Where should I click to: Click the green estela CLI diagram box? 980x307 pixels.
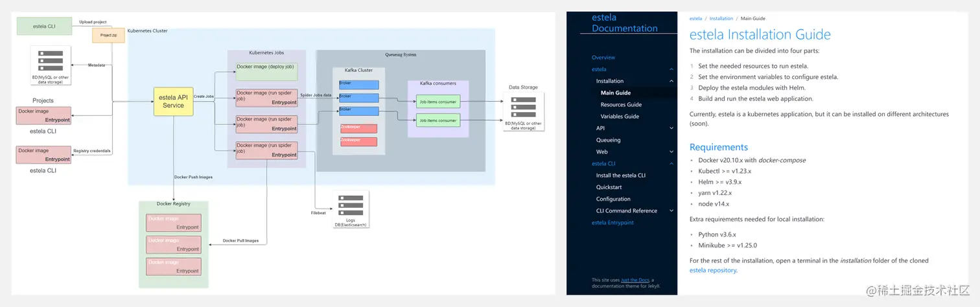click(x=44, y=26)
